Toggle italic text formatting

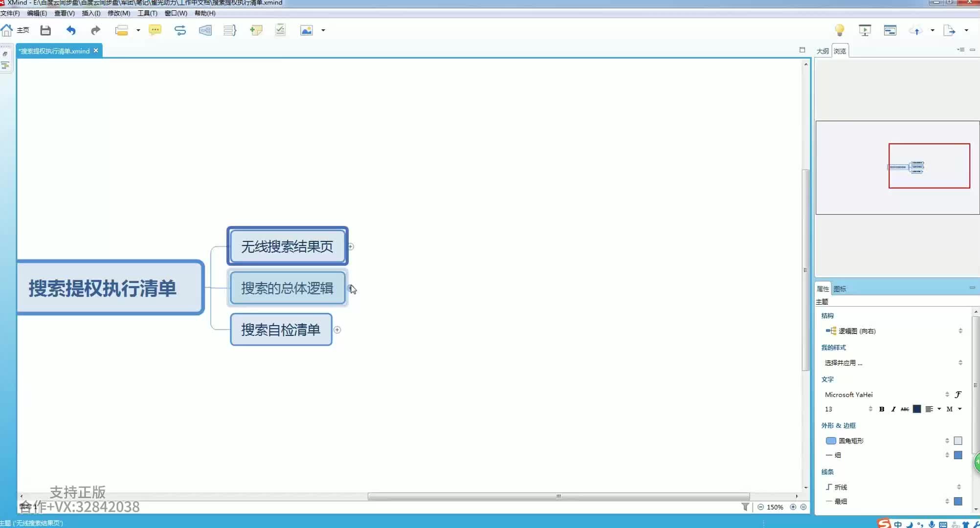coord(893,409)
